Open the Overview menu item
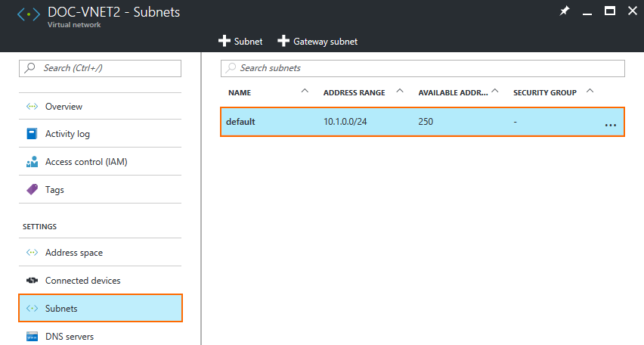Image resolution: width=644 pixels, height=345 pixels. coord(100,107)
